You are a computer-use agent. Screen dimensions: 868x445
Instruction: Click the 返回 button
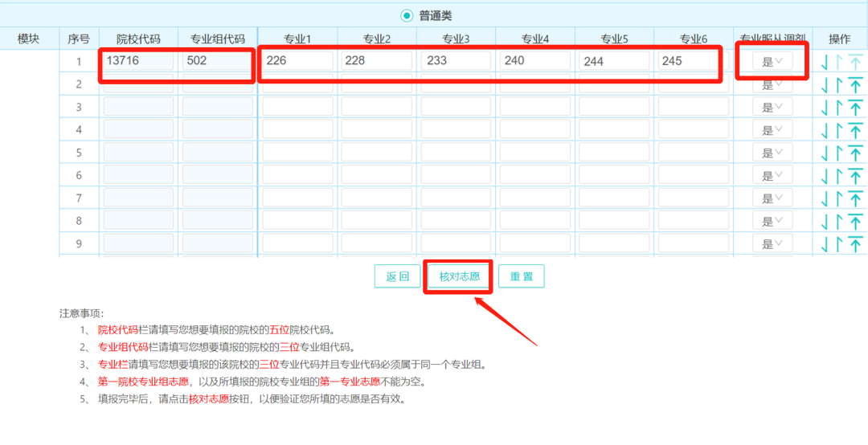pos(398,276)
